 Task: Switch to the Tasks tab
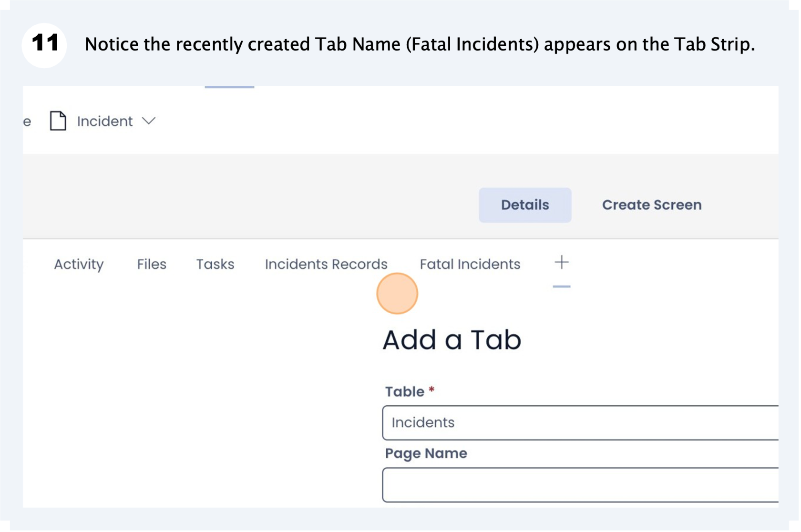[215, 264]
